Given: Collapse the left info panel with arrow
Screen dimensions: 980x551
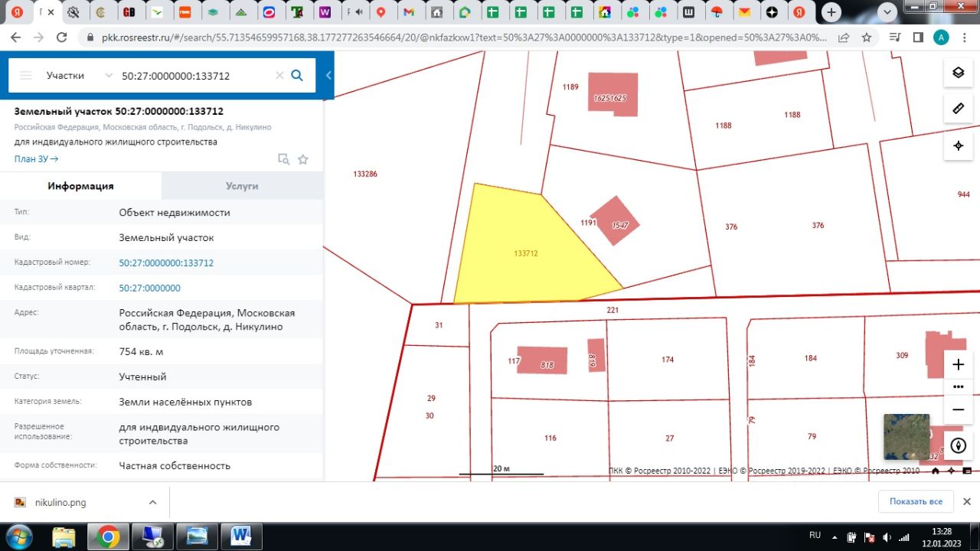Looking at the screenshot, I should tap(328, 76).
